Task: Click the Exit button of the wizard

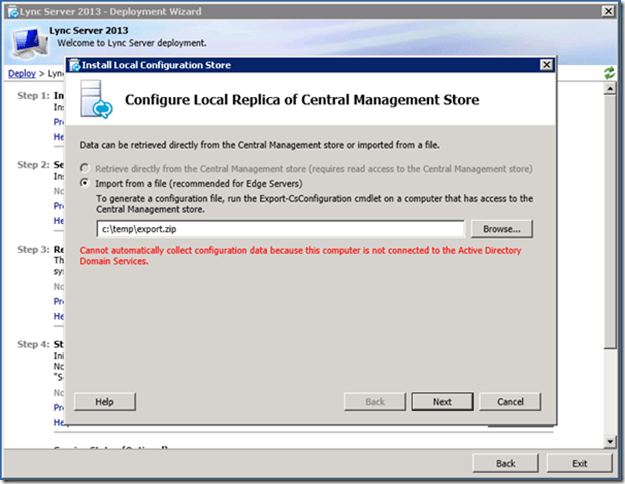Action: point(580,464)
